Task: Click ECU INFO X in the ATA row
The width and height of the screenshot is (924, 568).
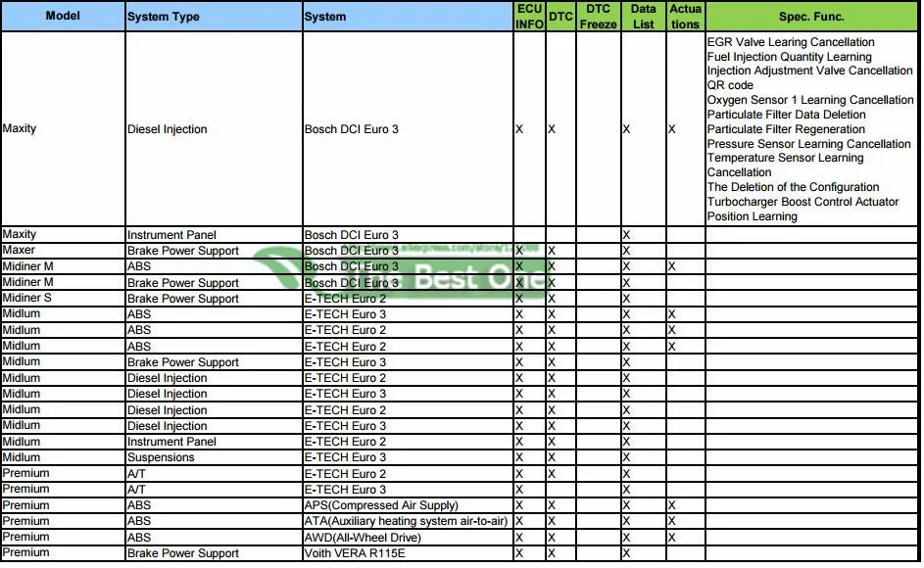Action: tap(519, 521)
